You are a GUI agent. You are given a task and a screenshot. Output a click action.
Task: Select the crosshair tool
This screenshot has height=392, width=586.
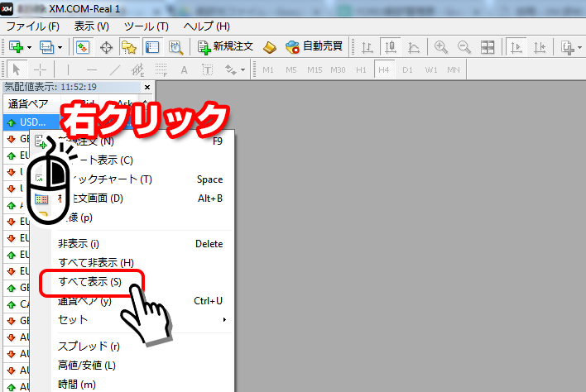click(x=40, y=69)
